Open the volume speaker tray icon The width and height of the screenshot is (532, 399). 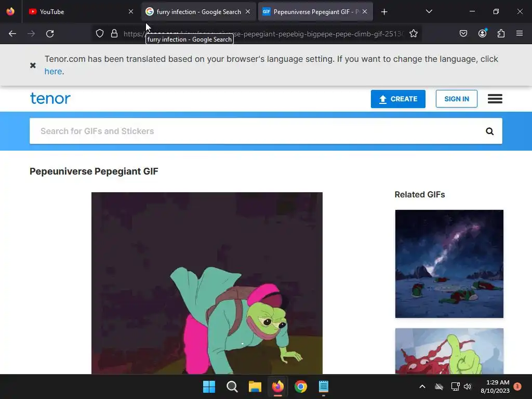pos(468,387)
